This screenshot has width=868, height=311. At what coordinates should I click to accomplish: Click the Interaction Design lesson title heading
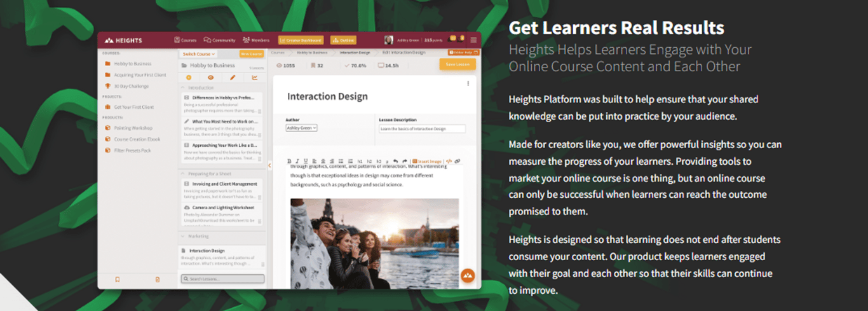click(x=327, y=97)
